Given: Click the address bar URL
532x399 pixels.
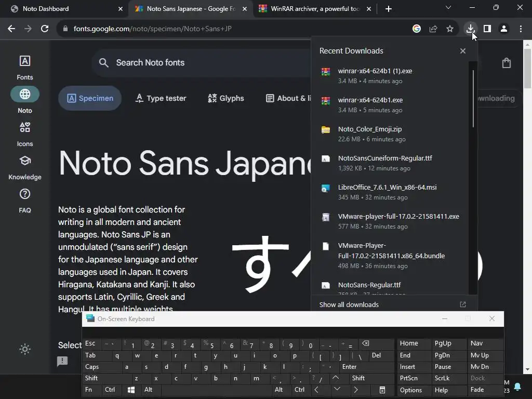Looking at the screenshot, I should pyautogui.click(x=153, y=29).
